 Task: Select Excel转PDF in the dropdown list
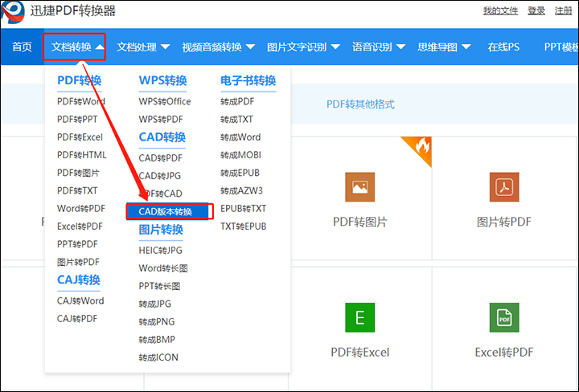point(80,227)
